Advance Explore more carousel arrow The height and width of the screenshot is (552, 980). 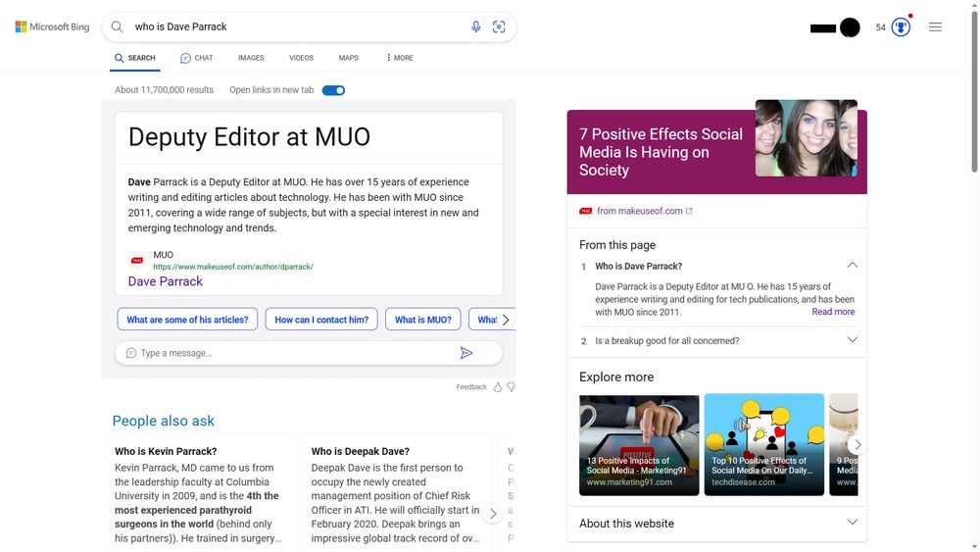857,444
